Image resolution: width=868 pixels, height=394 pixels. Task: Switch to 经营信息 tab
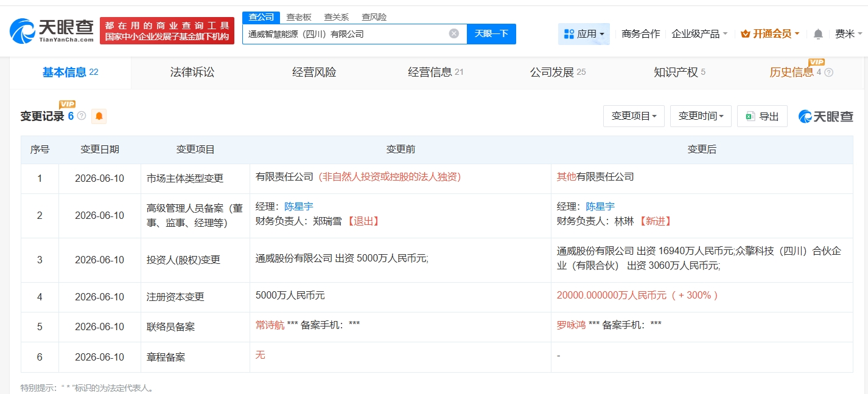436,72
